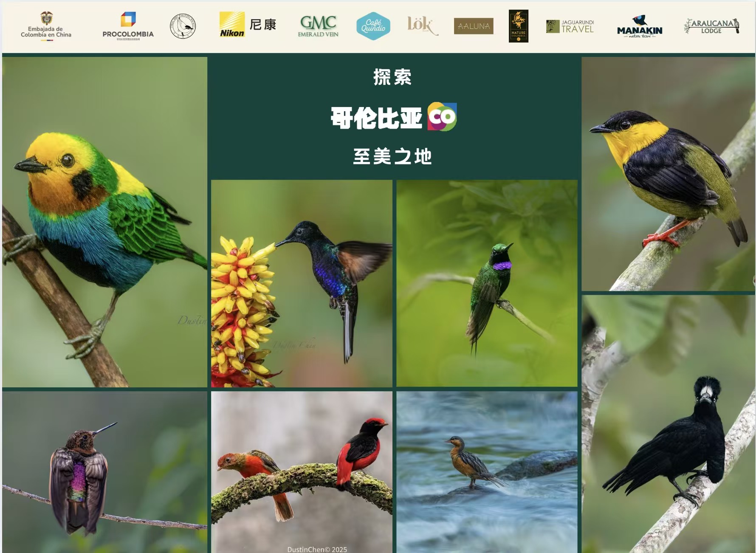
Task: Click the Araucana Lodge logo
Action: pos(712,26)
